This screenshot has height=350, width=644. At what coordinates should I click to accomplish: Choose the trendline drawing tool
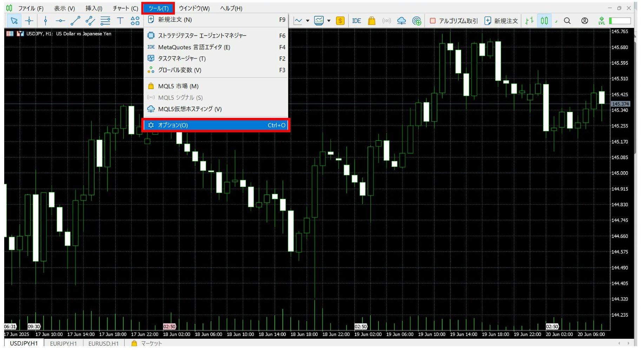[x=75, y=21]
